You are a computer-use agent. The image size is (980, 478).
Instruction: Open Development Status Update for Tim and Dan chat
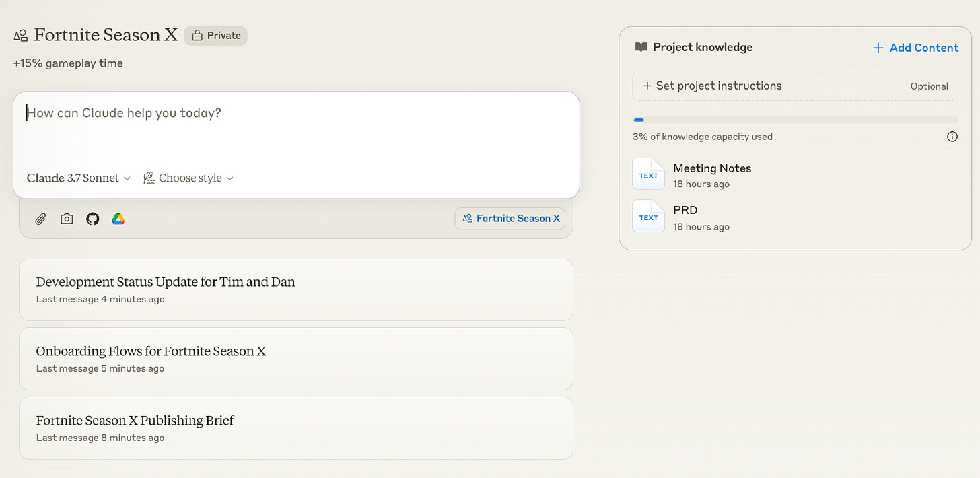pos(296,289)
